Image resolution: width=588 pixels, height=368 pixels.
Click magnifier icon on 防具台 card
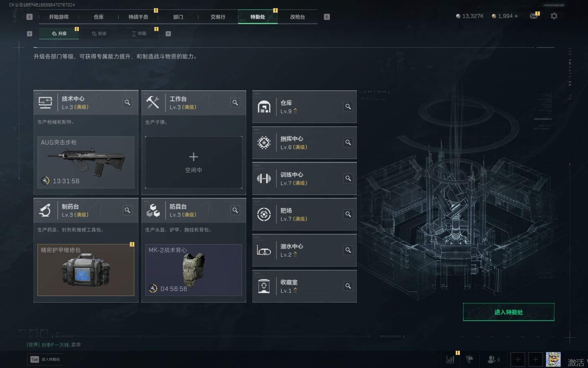(235, 210)
